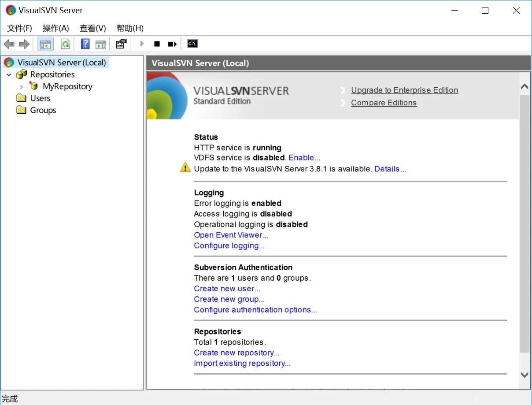Click the 完成 status bar text
532x405 pixels.
point(10,399)
